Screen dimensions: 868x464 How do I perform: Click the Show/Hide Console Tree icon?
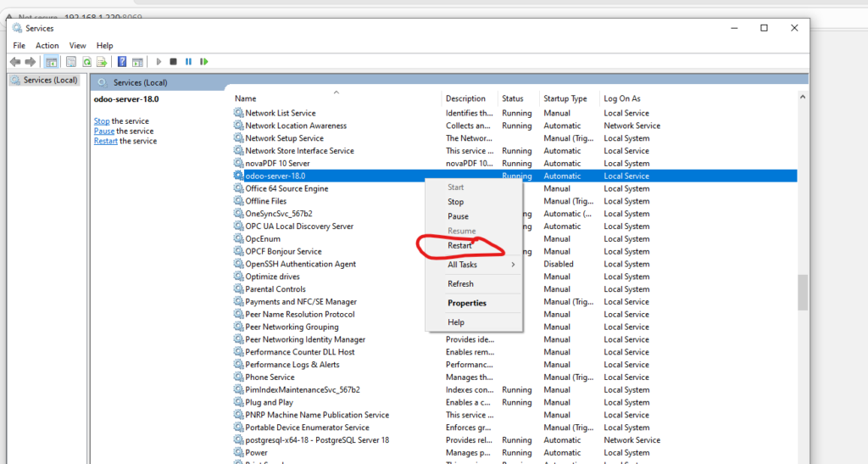52,62
